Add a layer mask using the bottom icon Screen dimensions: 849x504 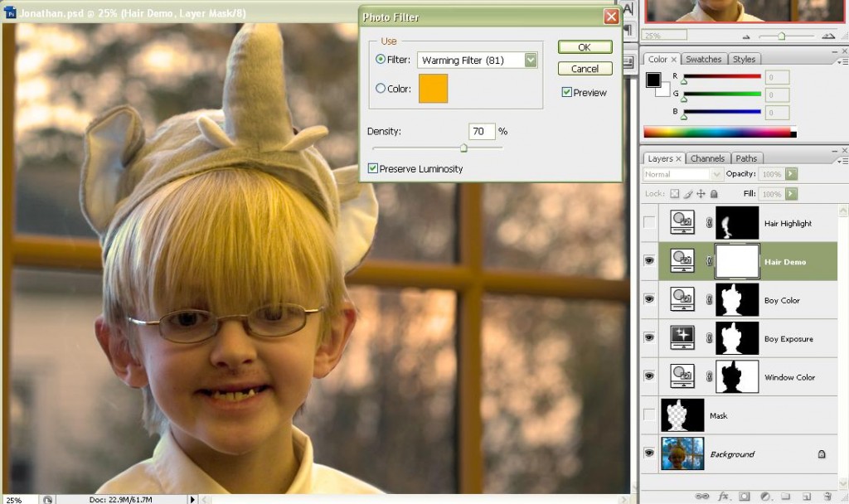[745, 496]
